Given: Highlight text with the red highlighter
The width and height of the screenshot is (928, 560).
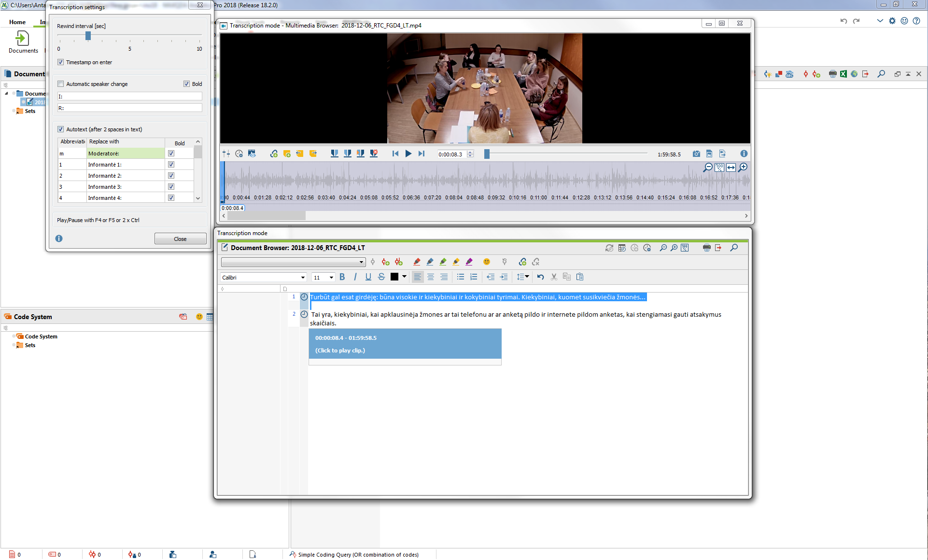Looking at the screenshot, I should (417, 262).
